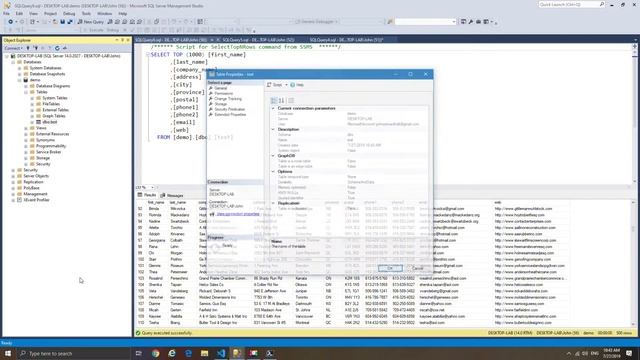The height and width of the screenshot is (360, 640).
Task: Switch to the Messages tab
Action: pos(172,196)
